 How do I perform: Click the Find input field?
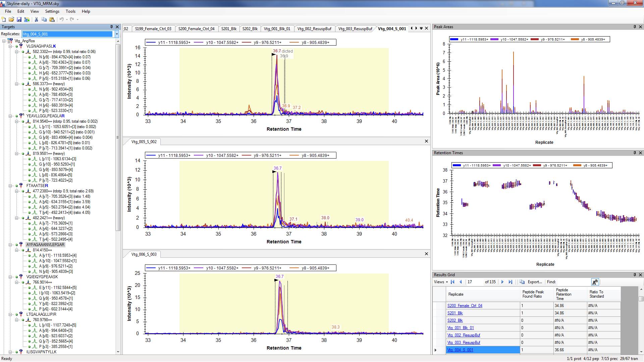[x=574, y=282]
